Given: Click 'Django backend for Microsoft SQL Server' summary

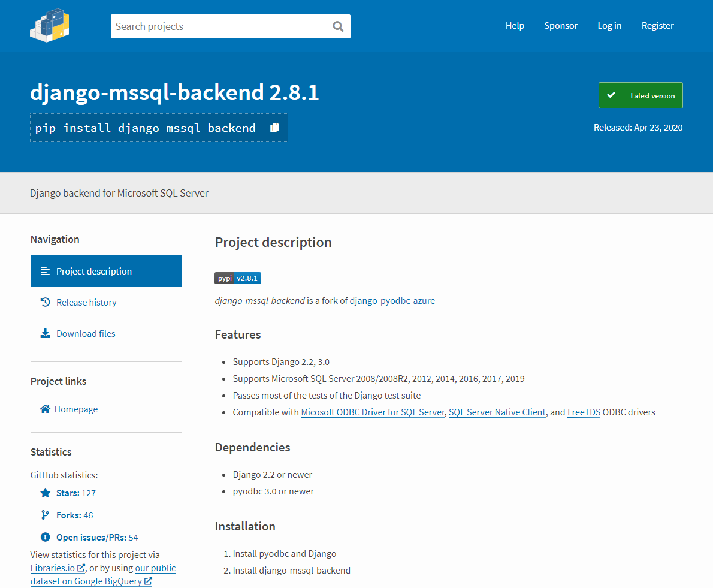Looking at the screenshot, I should (119, 193).
